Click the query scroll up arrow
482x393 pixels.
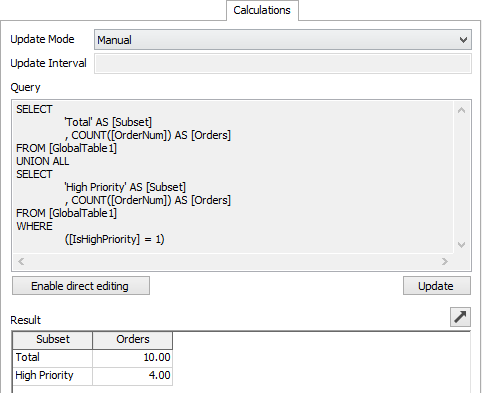[x=462, y=110]
